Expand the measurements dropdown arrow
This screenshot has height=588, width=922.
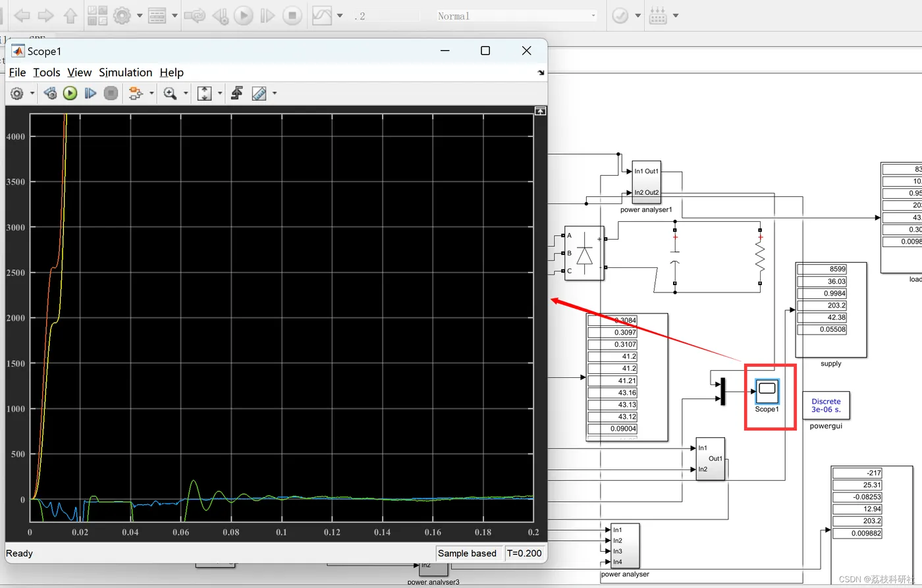pos(275,94)
